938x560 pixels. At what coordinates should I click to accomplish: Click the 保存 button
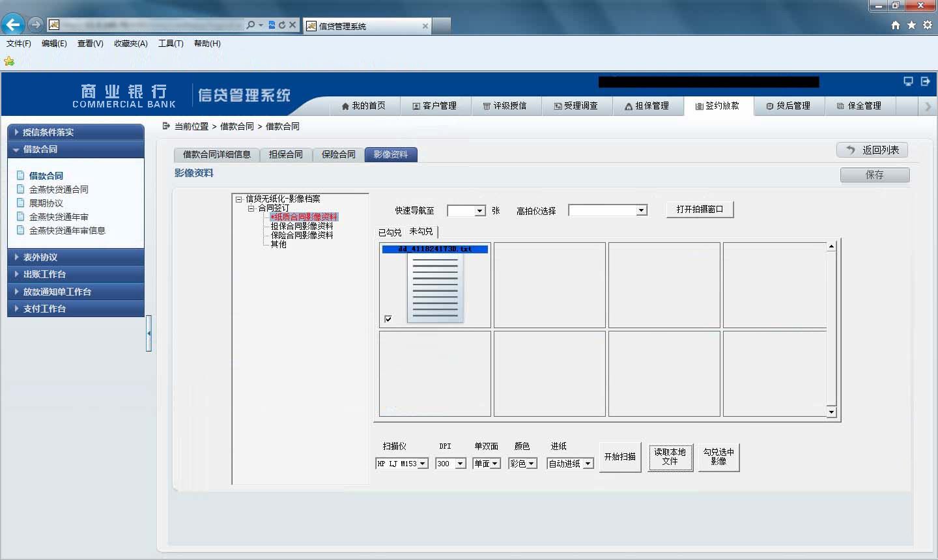875,175
